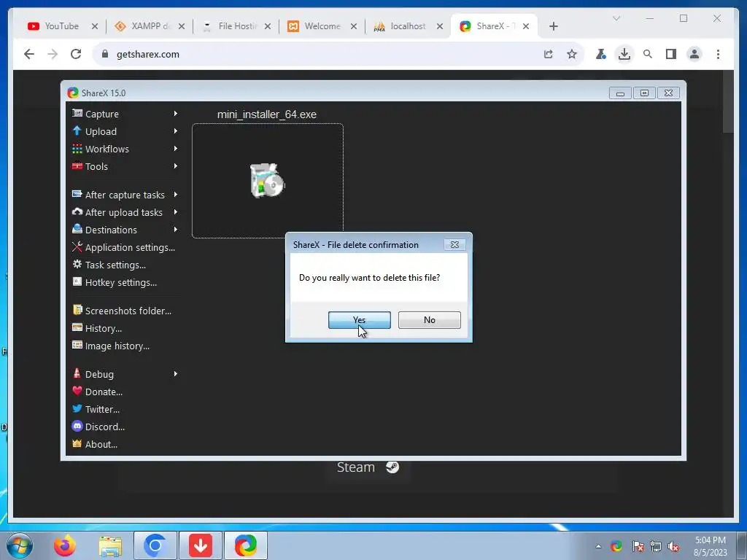Open File Explorer from the taskbar
Screen dimensions: 747x560
[111, 545]
